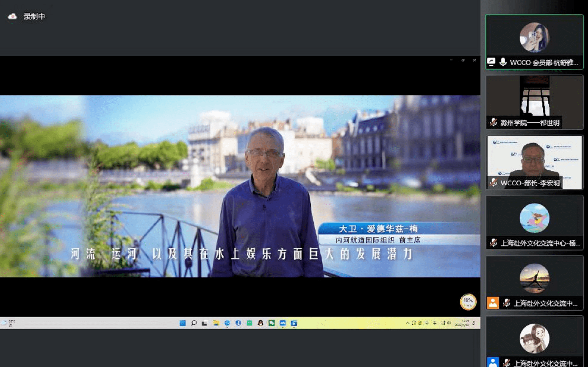Click the orange host badge icon
The width and height of the screenshot is (588, 367).
pyautogui.click(x=493, y=303)
